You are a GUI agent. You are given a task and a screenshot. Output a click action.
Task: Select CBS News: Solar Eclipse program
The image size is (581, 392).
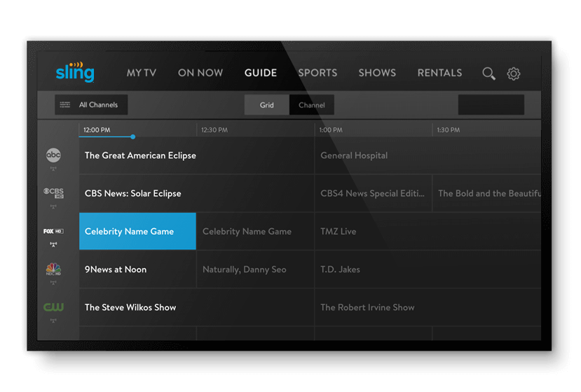(x=196, y=193)
